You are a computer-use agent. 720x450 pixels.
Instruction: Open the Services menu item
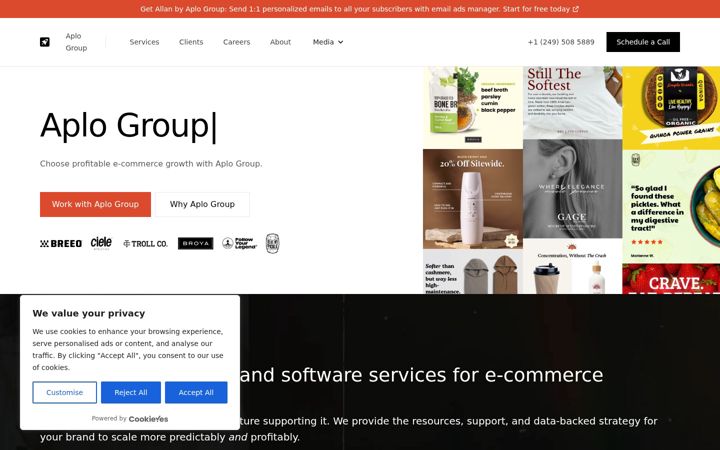[144, 42]
